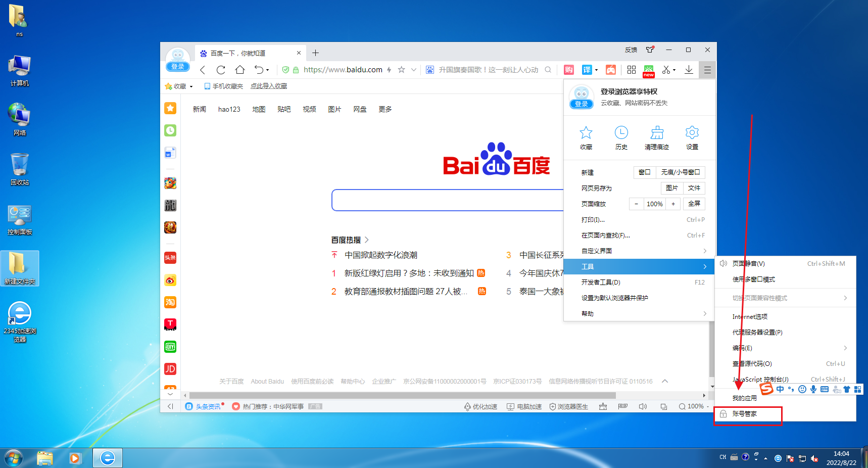Open the browser hamburger main menu
This screenshot has width=868, height=468.
[x=707, y=70]
